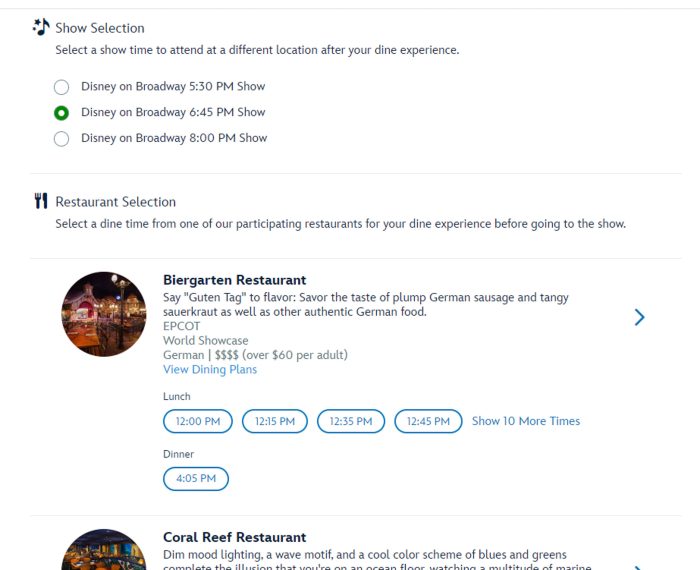Select the 12:35 PM lunch time
Screen dimensions: 700x570
click(351, 422)
